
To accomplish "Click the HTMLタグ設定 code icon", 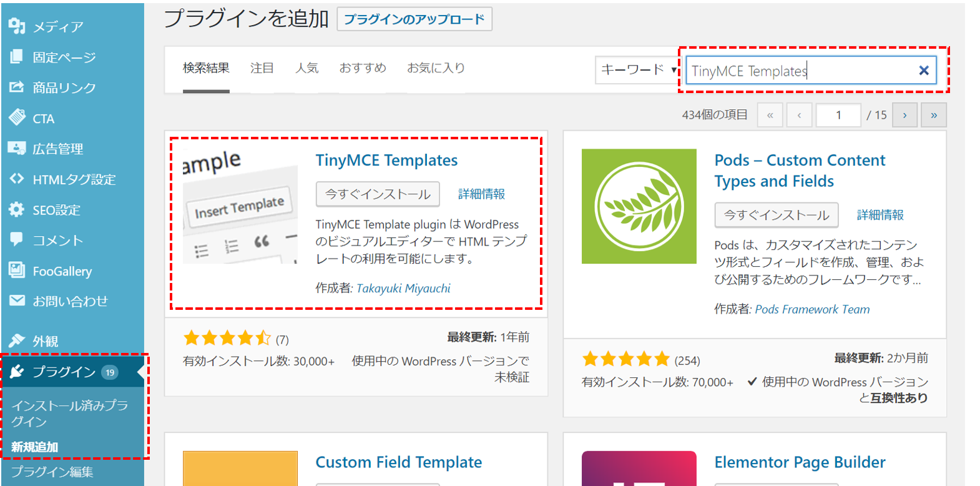I will (x=17, y=179).
